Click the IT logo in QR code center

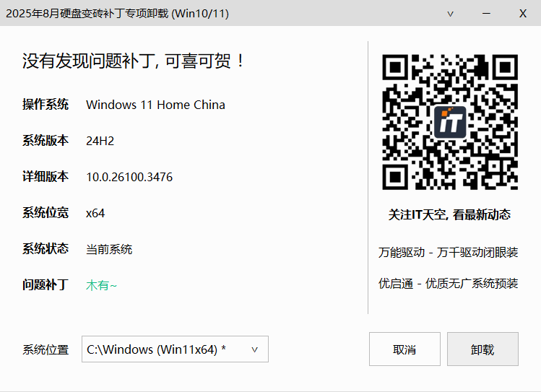click(x=450, y=122)
